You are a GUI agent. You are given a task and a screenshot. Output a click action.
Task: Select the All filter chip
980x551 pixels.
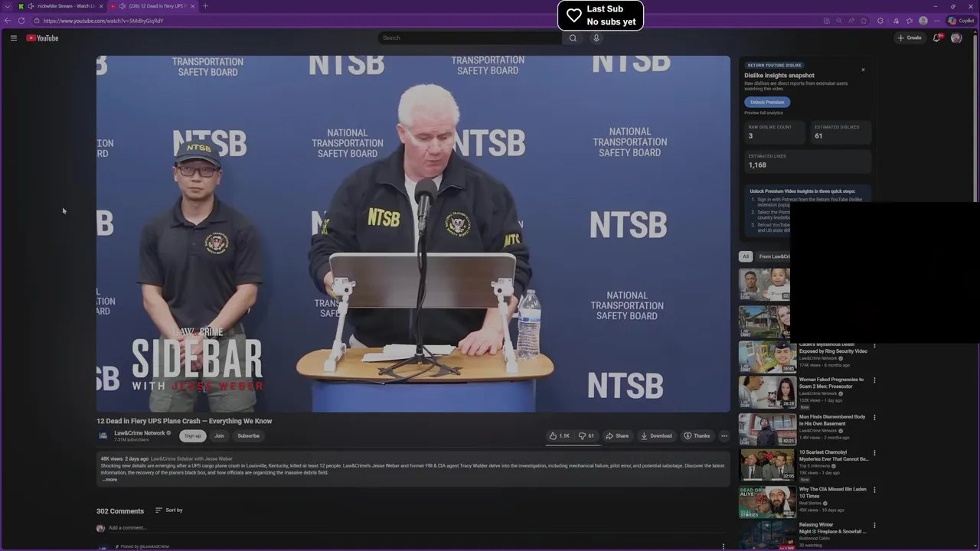coord(746,256)
